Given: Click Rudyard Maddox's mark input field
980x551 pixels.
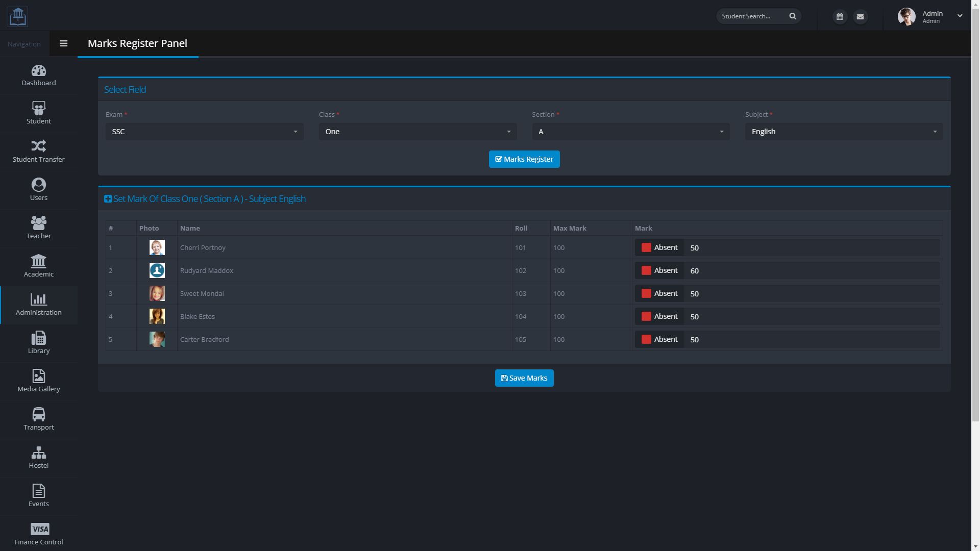Looking at the screenshot, I should click(812, 270).
